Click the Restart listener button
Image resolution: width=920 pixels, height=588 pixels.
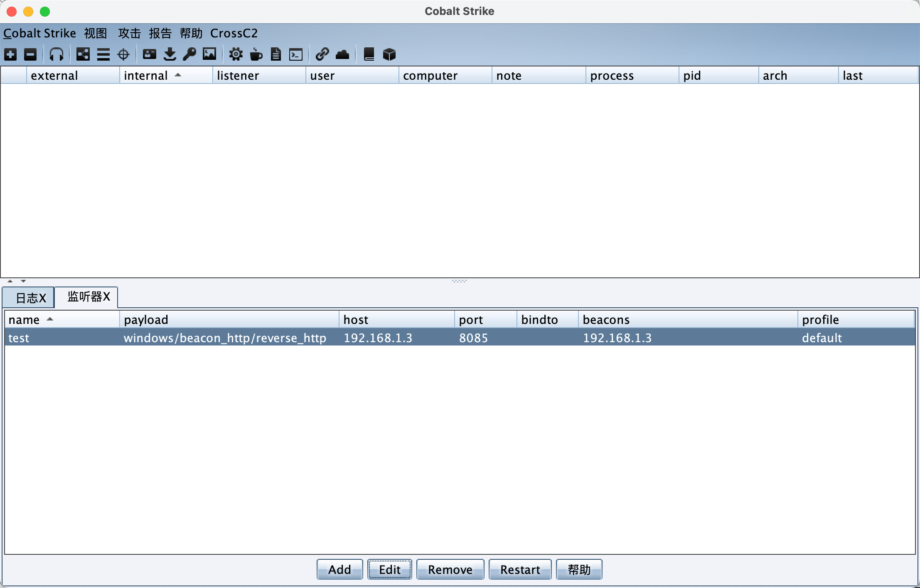tap(520, 569)
